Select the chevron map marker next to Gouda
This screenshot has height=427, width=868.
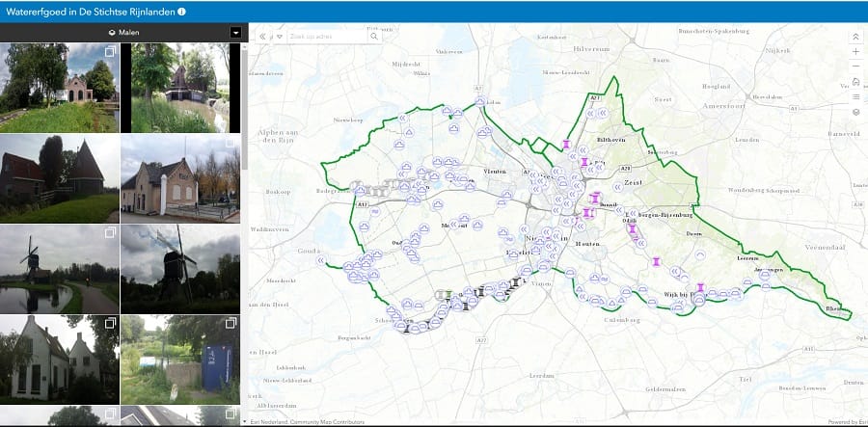tap(320, 260)
